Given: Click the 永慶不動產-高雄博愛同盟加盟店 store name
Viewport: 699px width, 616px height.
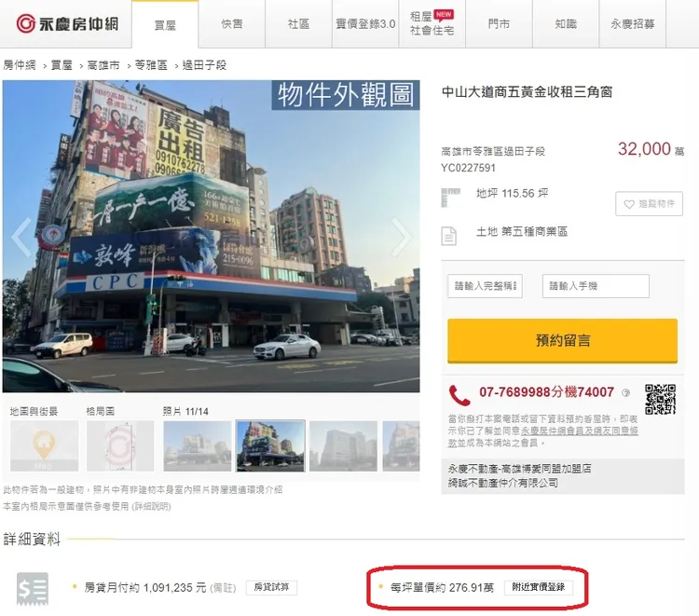Looking at the screenshot, I should pyautogui.click(x=519, y=469).
